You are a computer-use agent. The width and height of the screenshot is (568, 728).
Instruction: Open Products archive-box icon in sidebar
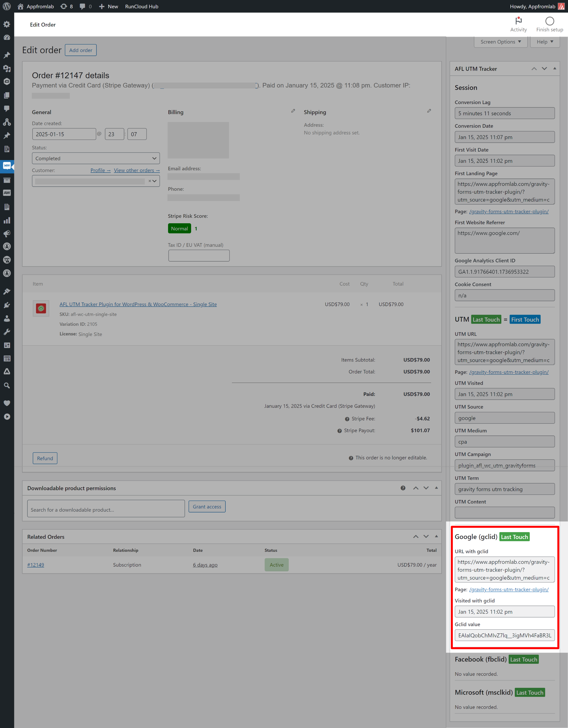point(7,180)
